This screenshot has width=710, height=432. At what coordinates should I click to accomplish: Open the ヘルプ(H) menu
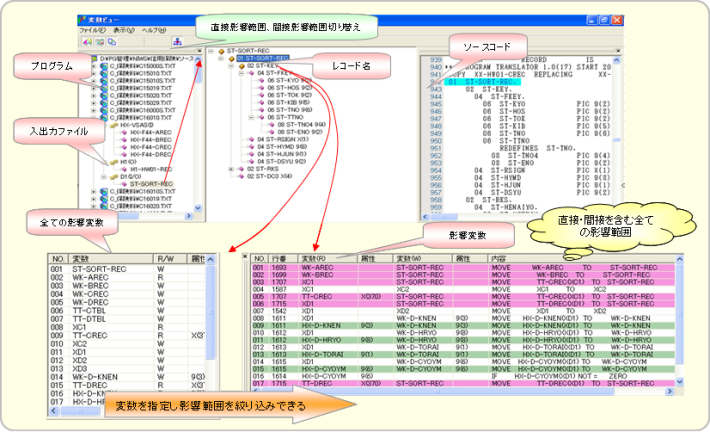click(155, 30)
